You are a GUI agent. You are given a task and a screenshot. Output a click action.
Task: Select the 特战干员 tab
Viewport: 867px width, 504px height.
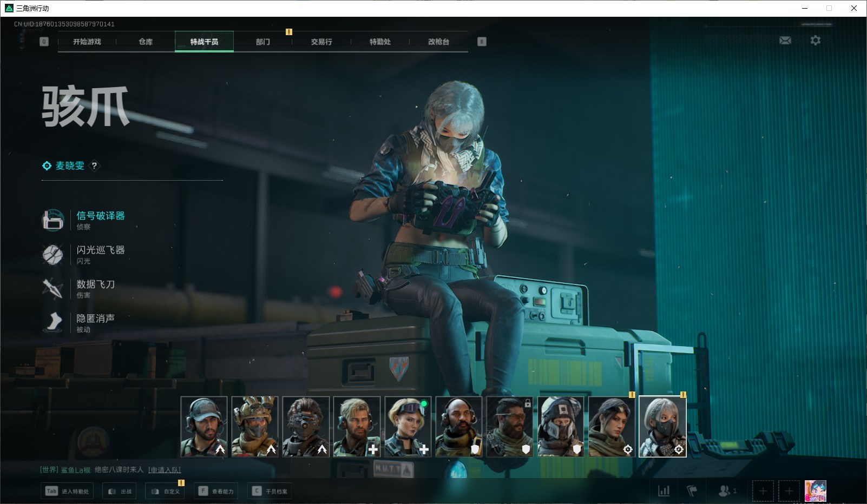(204, 42)
